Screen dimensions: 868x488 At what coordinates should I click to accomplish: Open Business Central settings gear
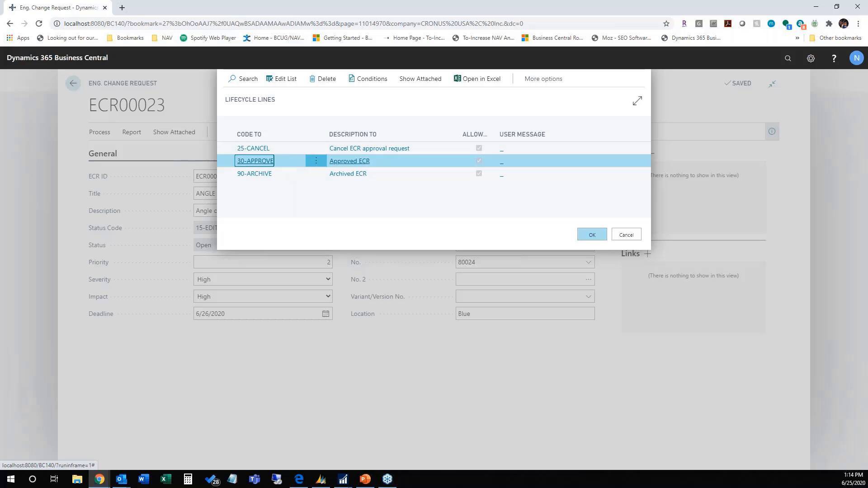pos(811,58)
